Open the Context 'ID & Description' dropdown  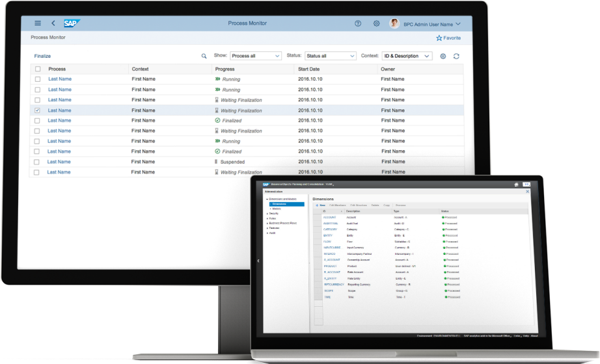[407, 57]
